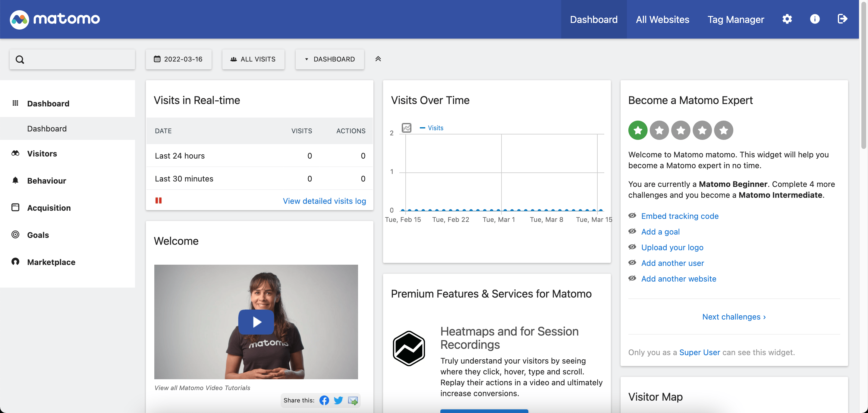868x413 pixels.
Task: Open View detailed visits log link
Action: click(x=324, y=201)
